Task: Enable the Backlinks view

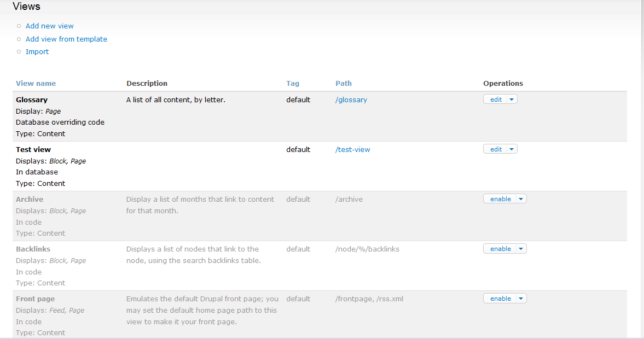Action: (x=500, y=249)
